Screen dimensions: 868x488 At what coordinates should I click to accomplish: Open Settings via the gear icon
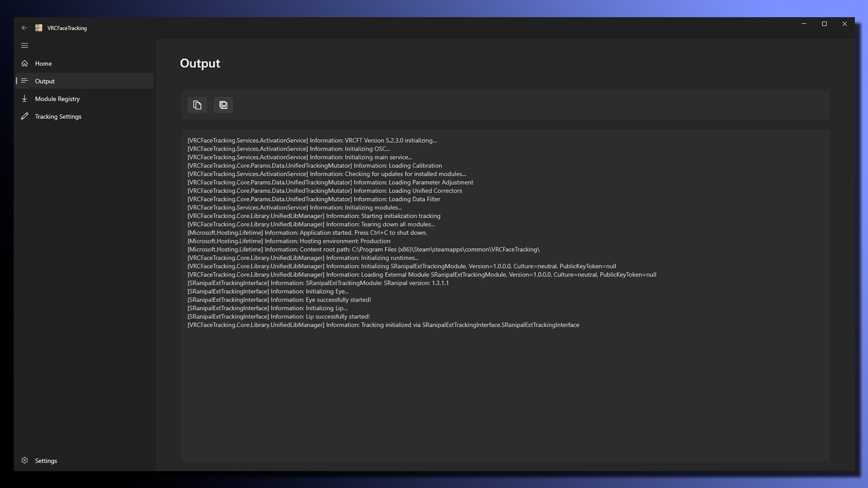click(25, 460)
